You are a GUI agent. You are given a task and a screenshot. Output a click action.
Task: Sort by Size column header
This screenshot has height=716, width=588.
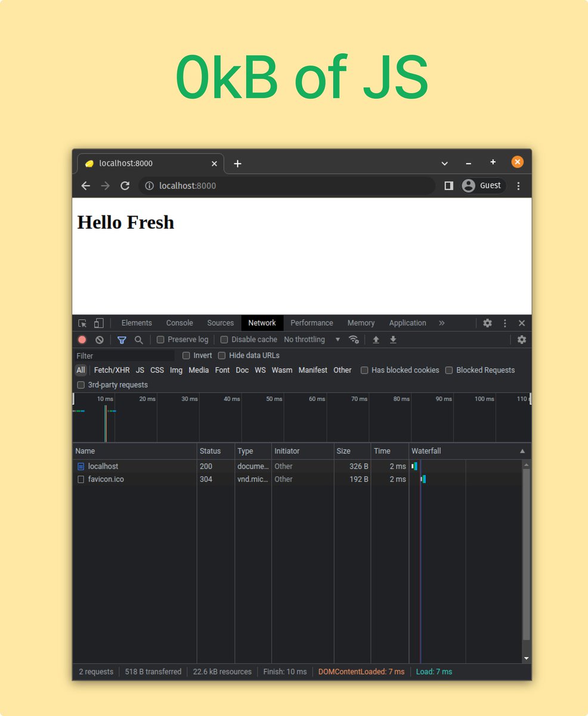click(x=352, y=451)
